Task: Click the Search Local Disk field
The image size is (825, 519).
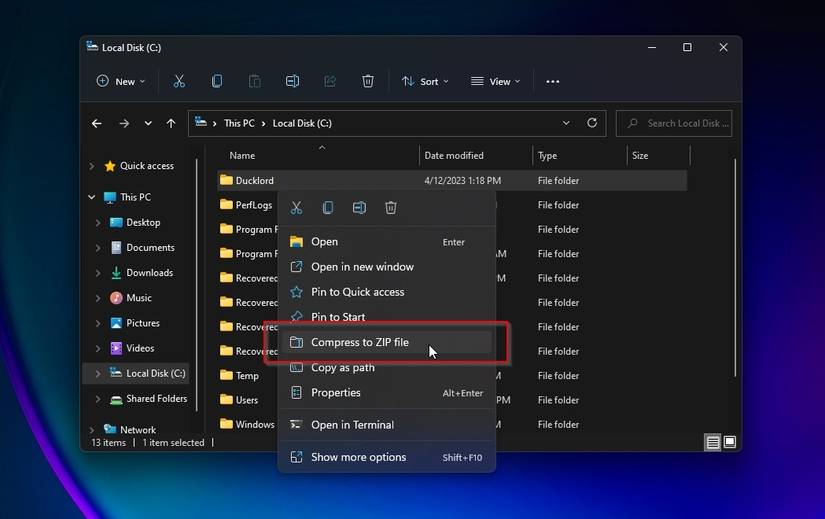Action: click(x=674, y=123)
